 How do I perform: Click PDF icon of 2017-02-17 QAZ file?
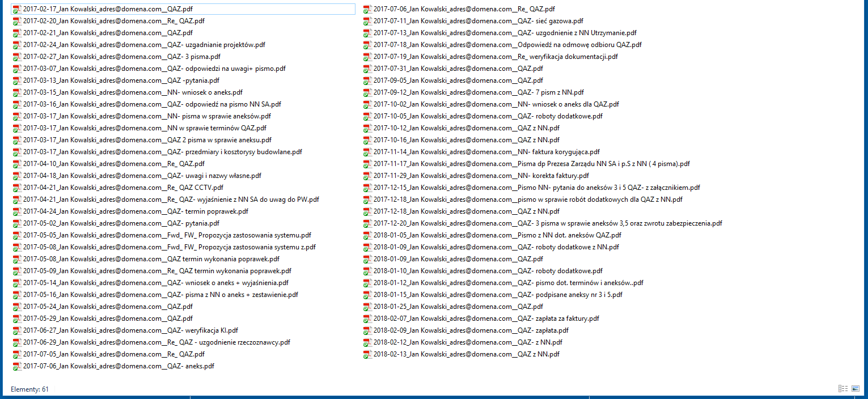coord(16,9)
